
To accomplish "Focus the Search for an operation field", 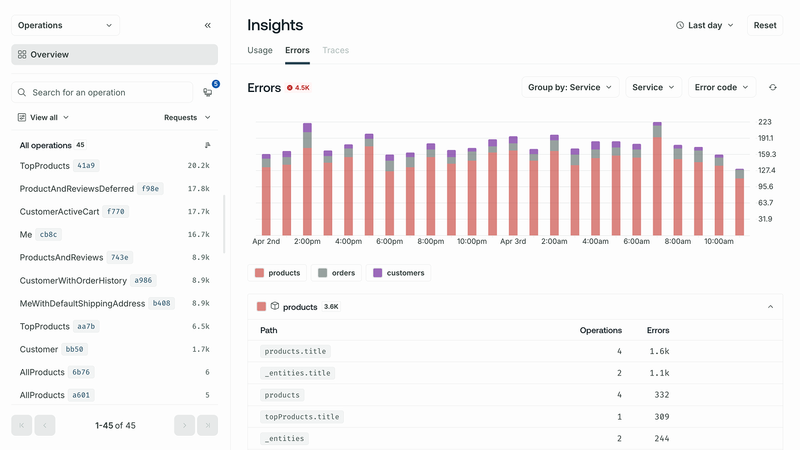I will pos(110,92).
